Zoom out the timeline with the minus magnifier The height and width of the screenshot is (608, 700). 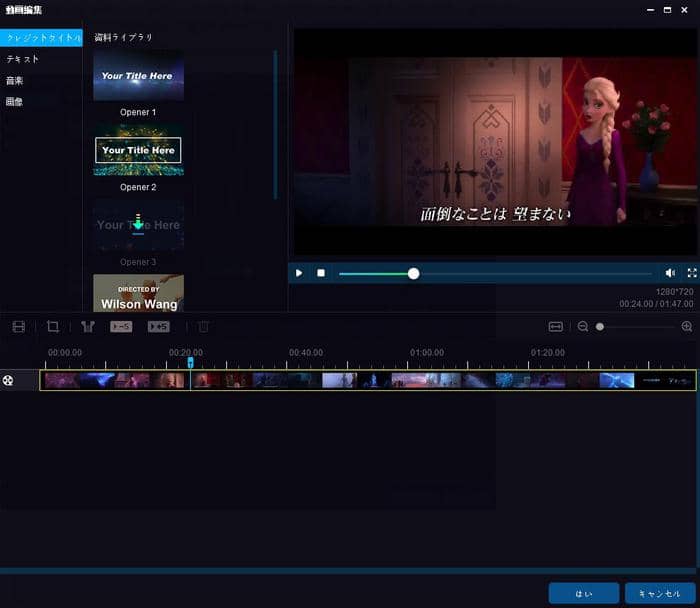583,327
